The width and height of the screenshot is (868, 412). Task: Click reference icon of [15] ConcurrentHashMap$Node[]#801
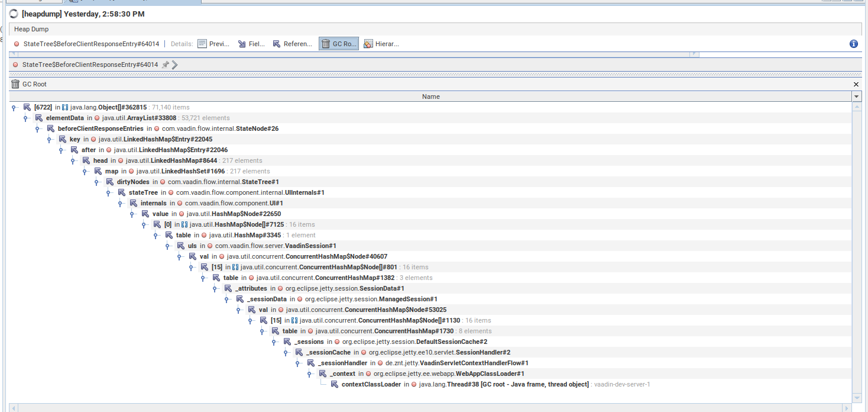[205, 267]
